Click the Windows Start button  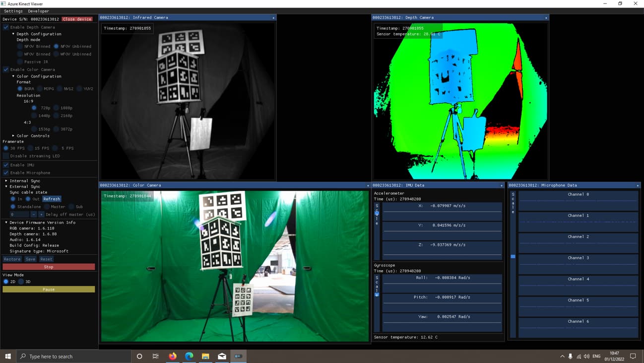pyautogui.click(x=8, y=356)
